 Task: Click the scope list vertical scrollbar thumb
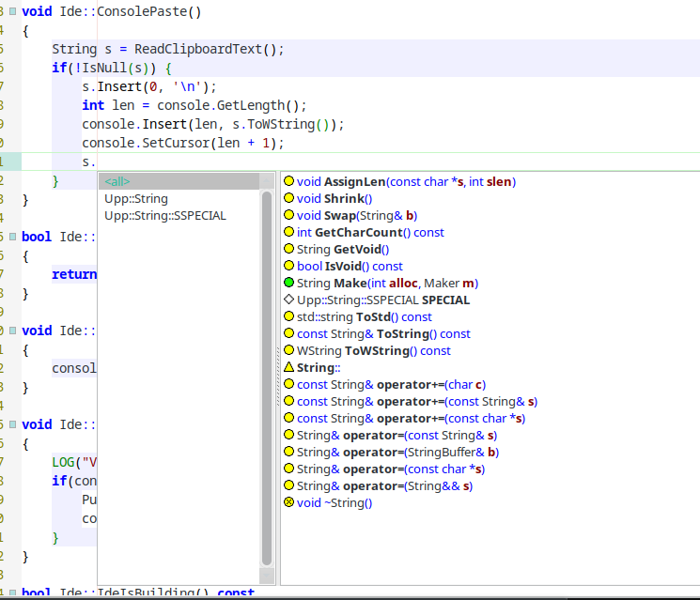coord(267,376)
